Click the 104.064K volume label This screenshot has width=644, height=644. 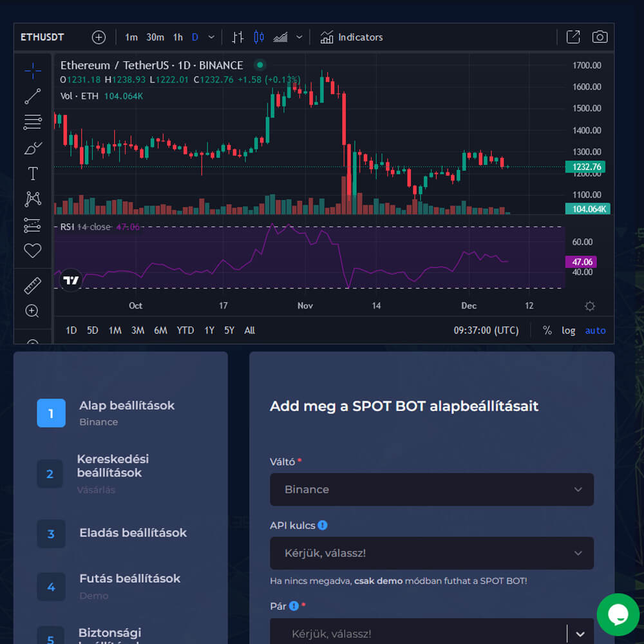[x=588, y=209]
